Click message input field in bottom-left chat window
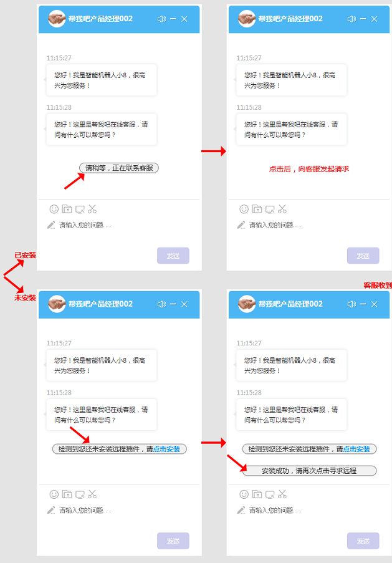The width and height of the screenshot is (392, 563). click(x=119, y=510)
